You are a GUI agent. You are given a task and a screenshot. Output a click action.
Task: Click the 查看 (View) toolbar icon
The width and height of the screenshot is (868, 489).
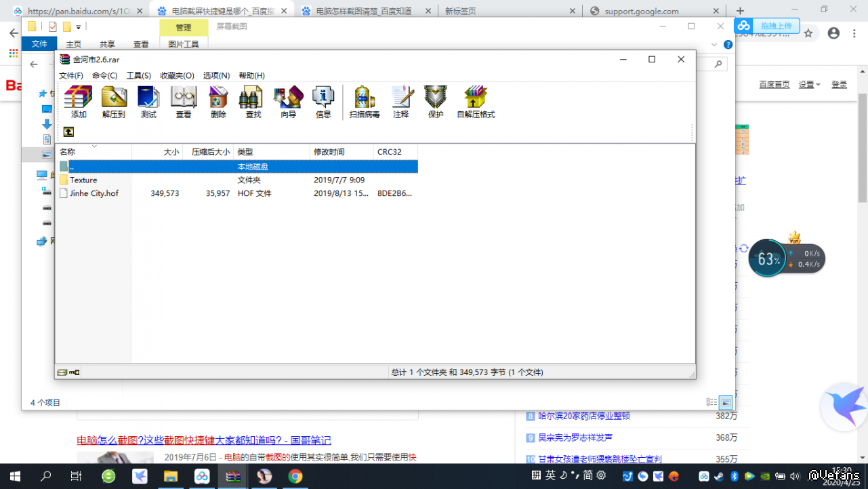tap(184, 98)
